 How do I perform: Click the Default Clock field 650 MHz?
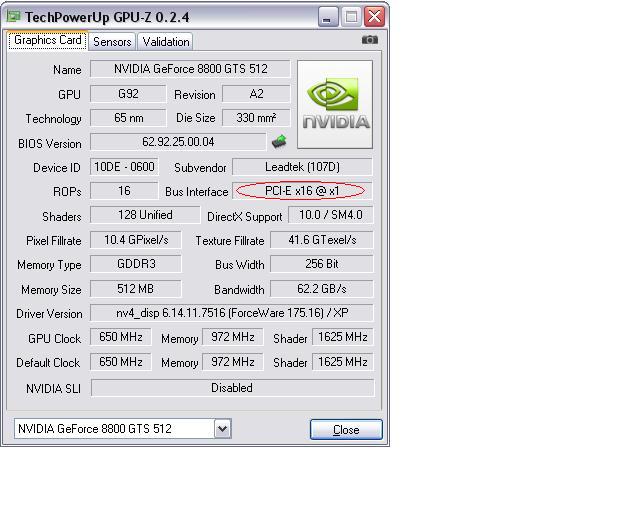tap(120, 362)
